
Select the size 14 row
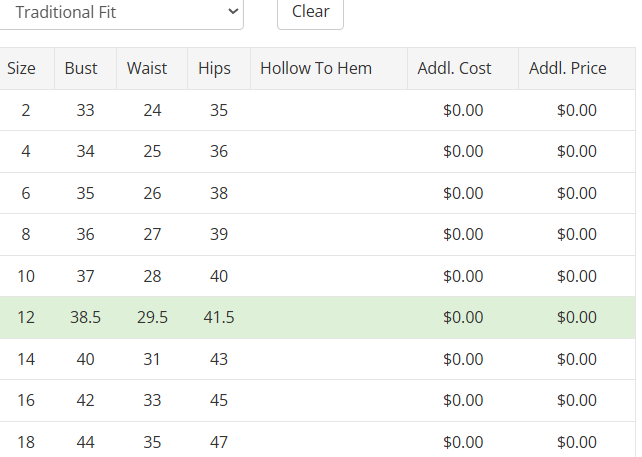pyautogui.click(x=26, y=359)
